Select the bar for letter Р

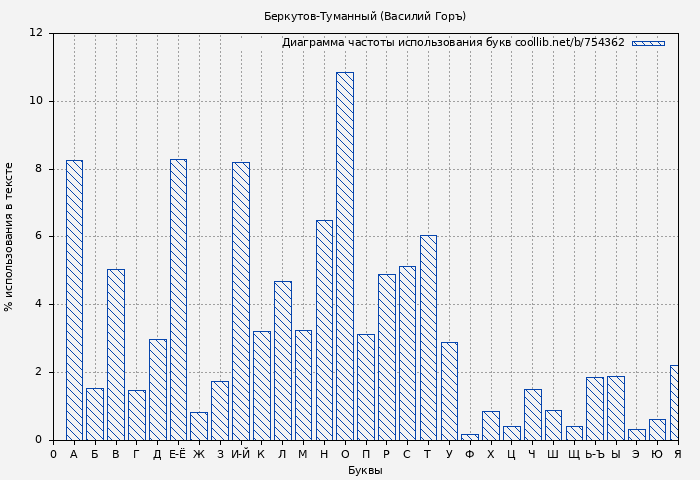coord(386,357)
